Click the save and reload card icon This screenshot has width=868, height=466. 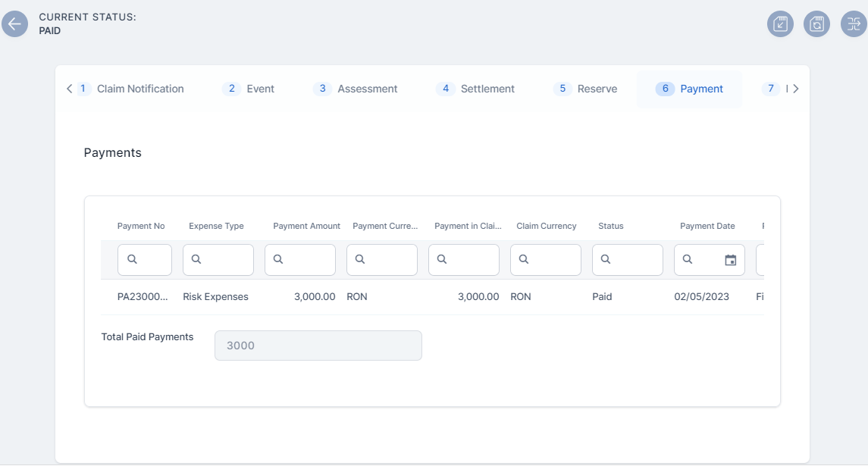tap(817, 23)
